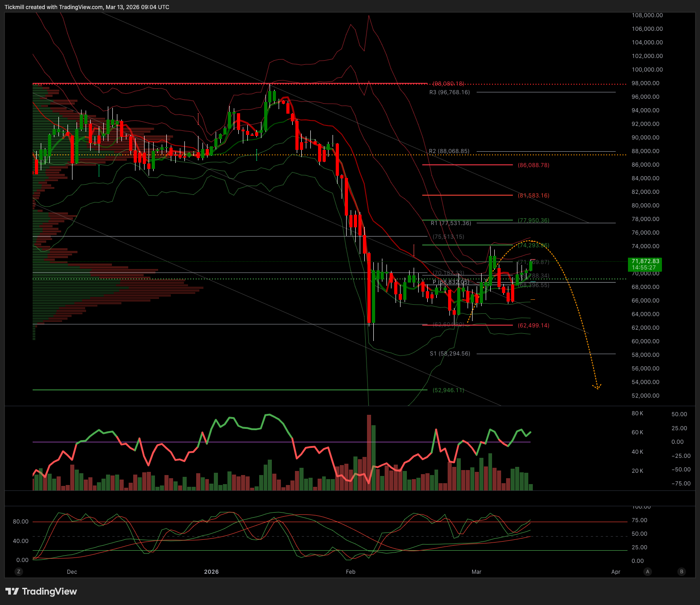This screenshot has height=605, width=700.
Task: Click the red 62,499.14 level label
Action: point(533,326)
